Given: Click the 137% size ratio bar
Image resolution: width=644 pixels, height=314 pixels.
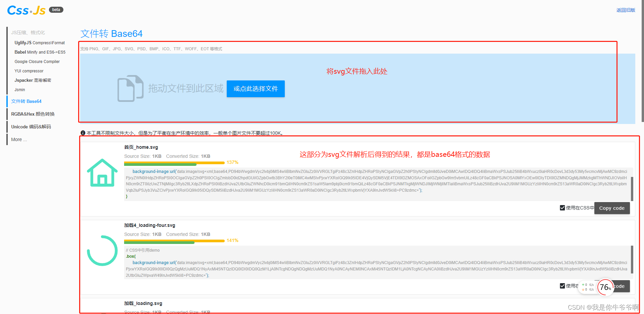Looking at the screenshot, I should [174, 164].
